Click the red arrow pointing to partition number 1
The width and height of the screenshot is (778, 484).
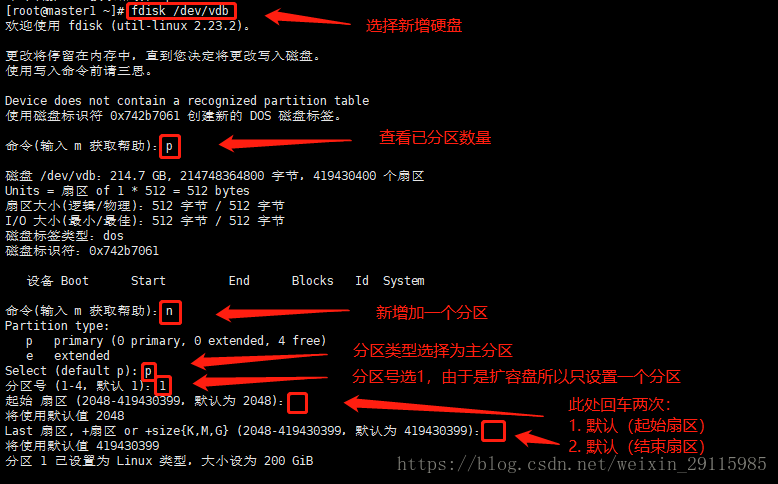click(260, 382)
